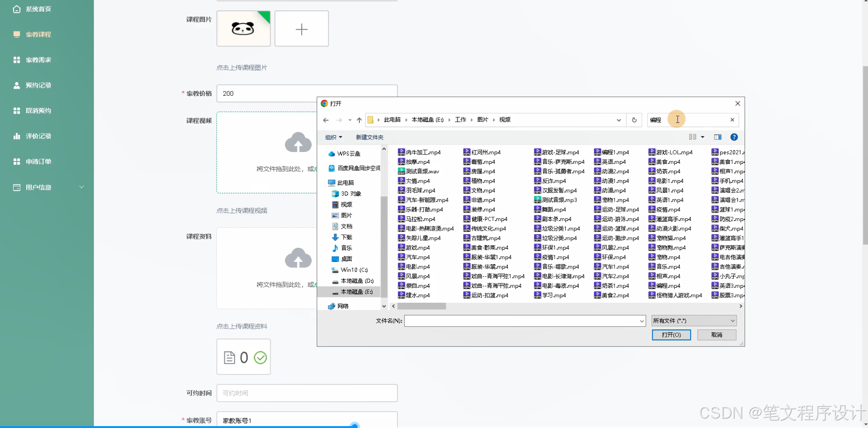Screen dimensions: 868x428
Task: Open the 组织 dropdown menu
Action: [x=333, y=137]
